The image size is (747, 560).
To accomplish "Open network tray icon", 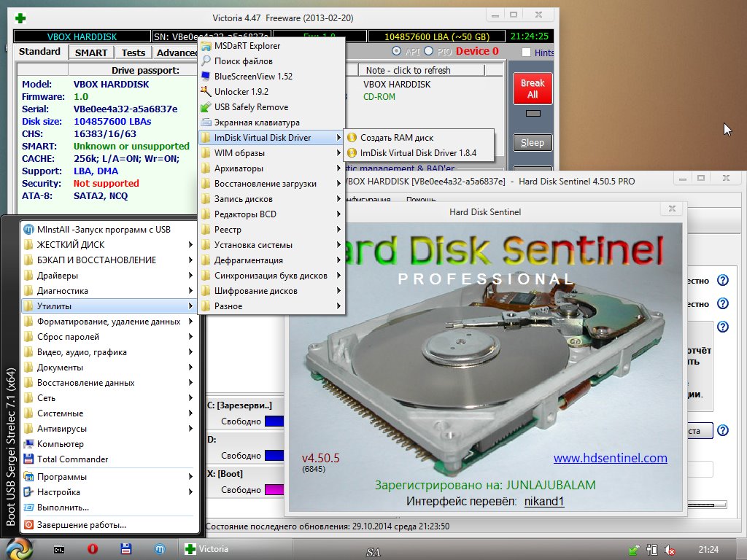I will [x=651, y=550].
